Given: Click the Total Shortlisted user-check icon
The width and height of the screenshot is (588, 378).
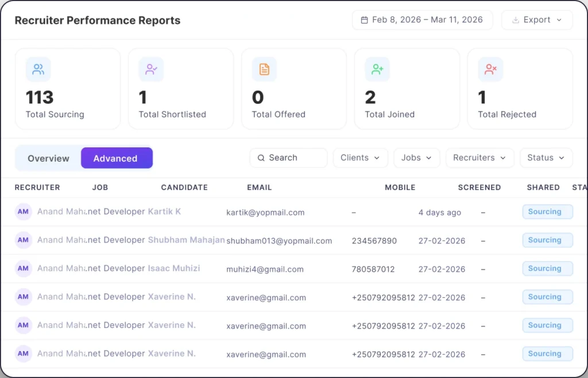Looking at the screenshot, I should pyautogui.click(x=152, y=69).
